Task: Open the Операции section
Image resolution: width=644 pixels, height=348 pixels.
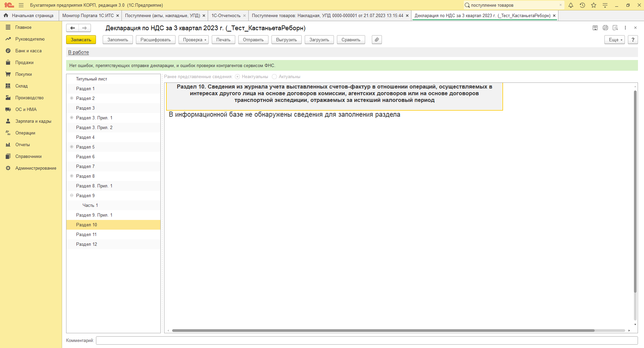Action: point(31,133)
